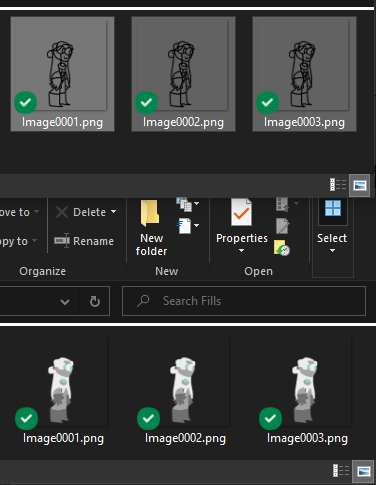Switch lower window to large thumbnails view icon
Viewport: 376px width, 485px height.
[x=363, y=471]
